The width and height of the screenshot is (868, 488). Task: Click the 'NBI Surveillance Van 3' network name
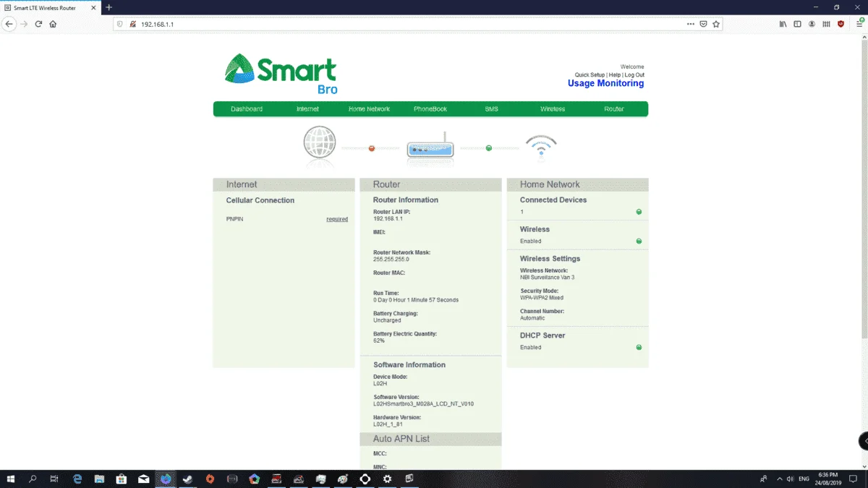(x=548, y=277)
